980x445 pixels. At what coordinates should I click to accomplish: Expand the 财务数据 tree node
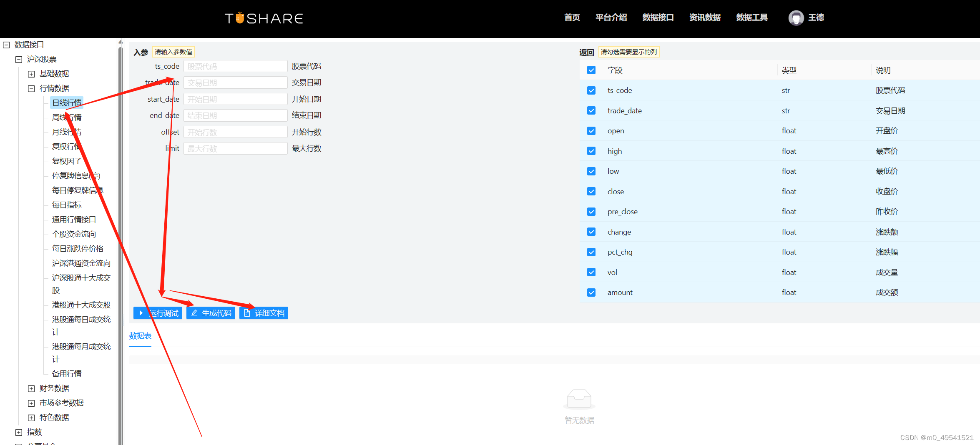coord(31,388)
